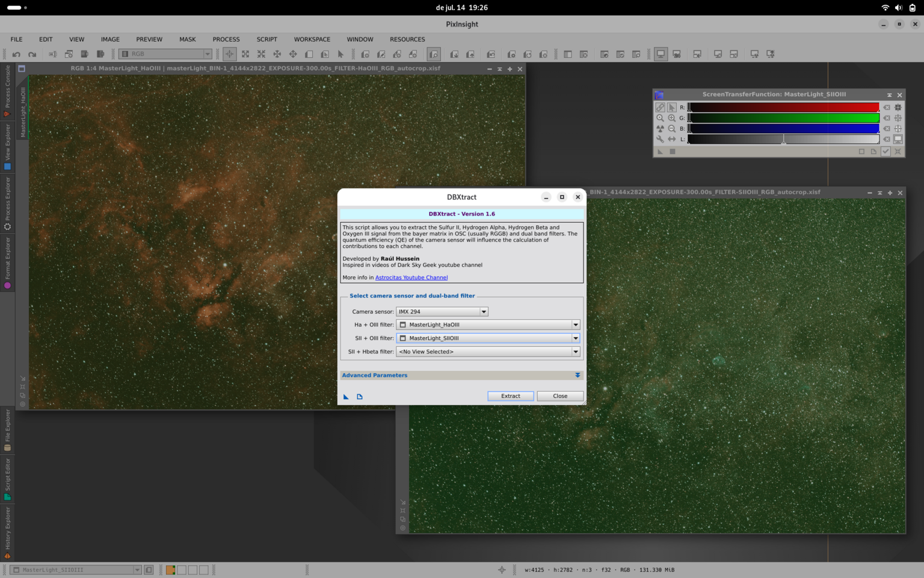Open the WORKSPACE menu

pos(312,39)
